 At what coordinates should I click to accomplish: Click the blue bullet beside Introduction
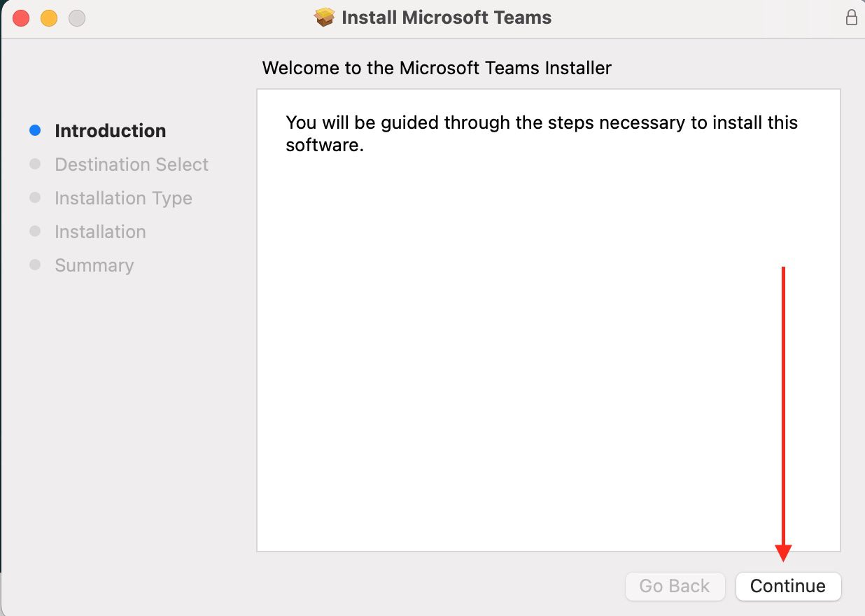(35, 130)
